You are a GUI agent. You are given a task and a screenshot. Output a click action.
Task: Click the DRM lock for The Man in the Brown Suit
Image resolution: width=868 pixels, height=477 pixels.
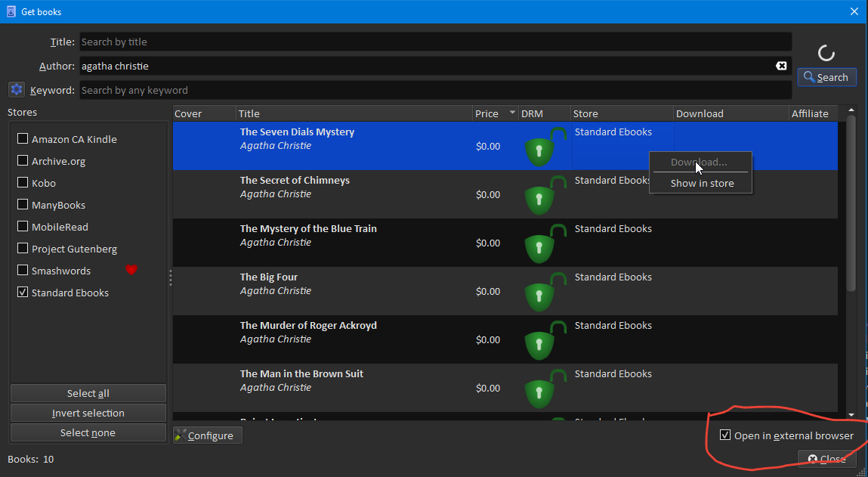545,388
